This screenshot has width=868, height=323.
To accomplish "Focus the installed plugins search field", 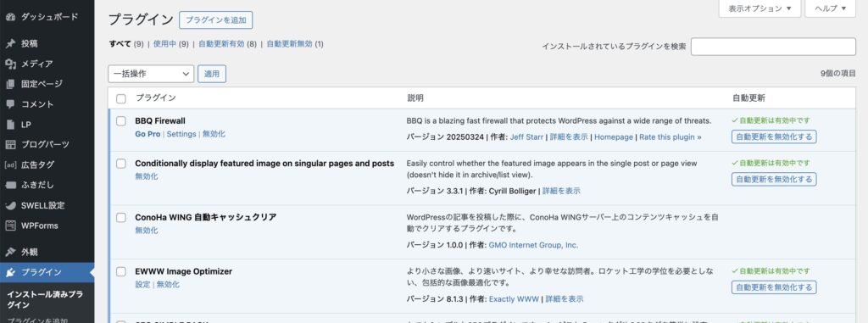I will [773, 47].
